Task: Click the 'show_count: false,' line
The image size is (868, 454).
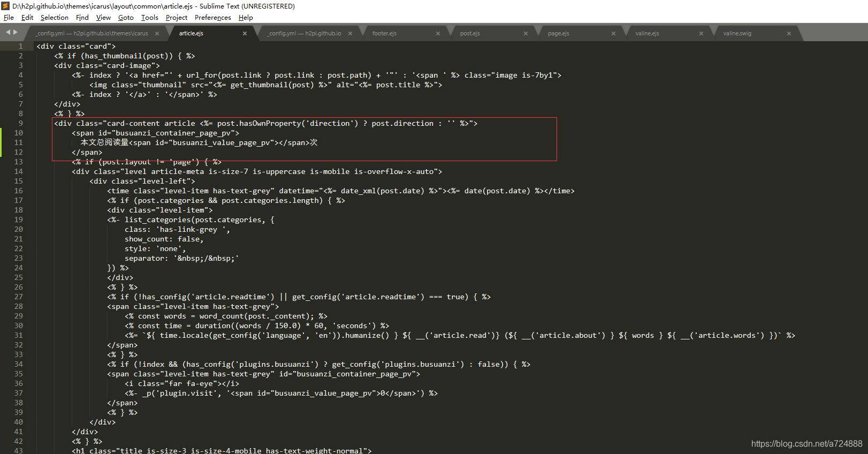Action: (x=164, y=239)
